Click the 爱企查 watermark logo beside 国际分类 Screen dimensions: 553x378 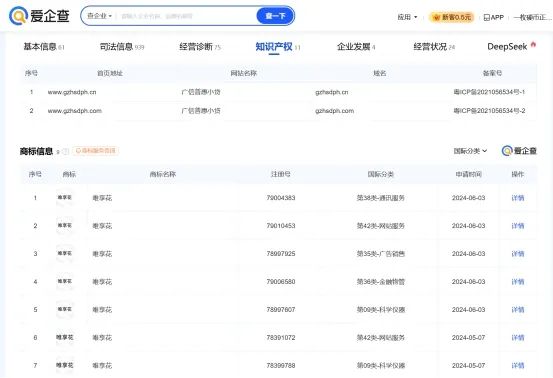pyautogui.click(x=519, y=151)
